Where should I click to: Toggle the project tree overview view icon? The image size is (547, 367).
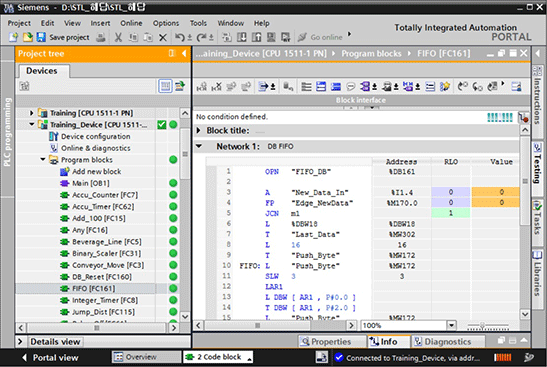click(x=165, y=86)
